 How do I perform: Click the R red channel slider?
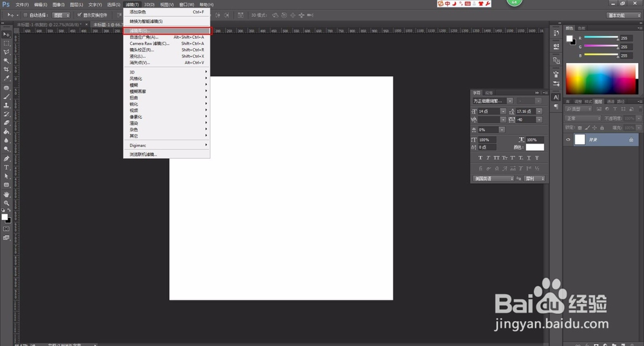pyautogui.click(x=601, y=37)
